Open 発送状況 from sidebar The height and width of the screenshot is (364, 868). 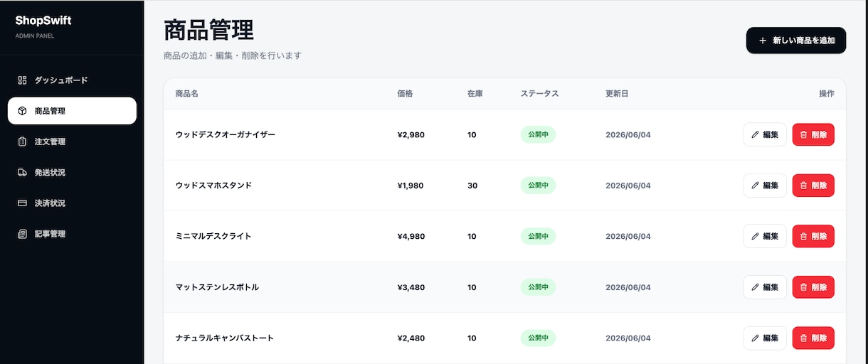72,172
